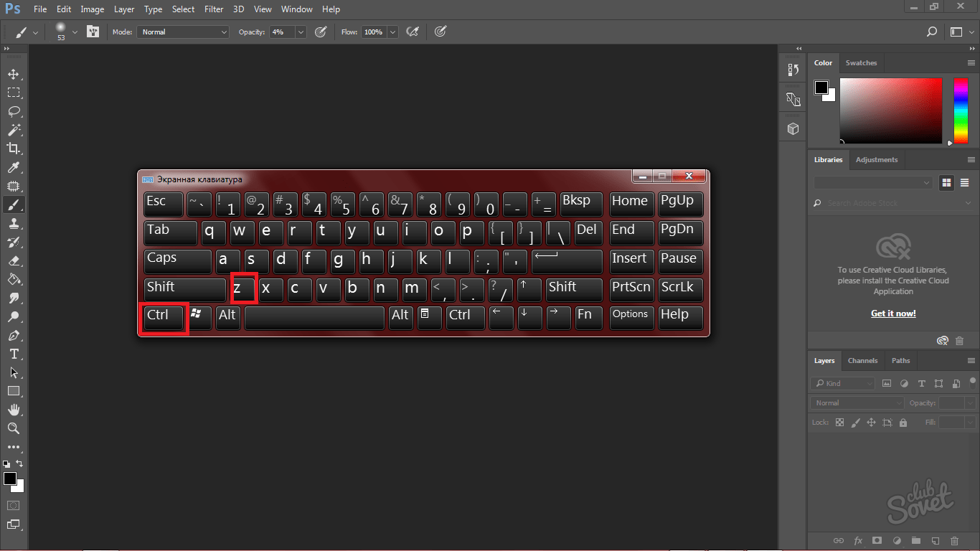Click the Options key on on-screen keyboard
Image resolution: width=980 pixels, height=551 pixels.
[631, 317]
